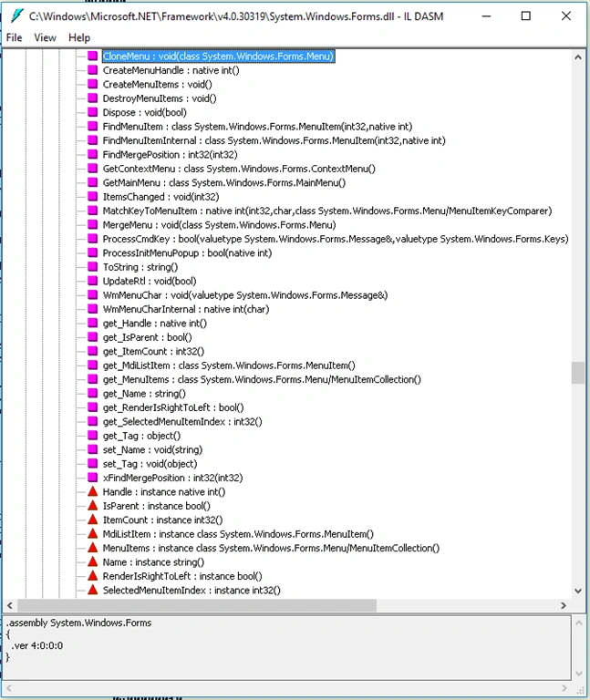The height and width of the screenshot is (700, 590).
Task: Click the magenta method icon beside CloneMenu
Action: [92, 57]
